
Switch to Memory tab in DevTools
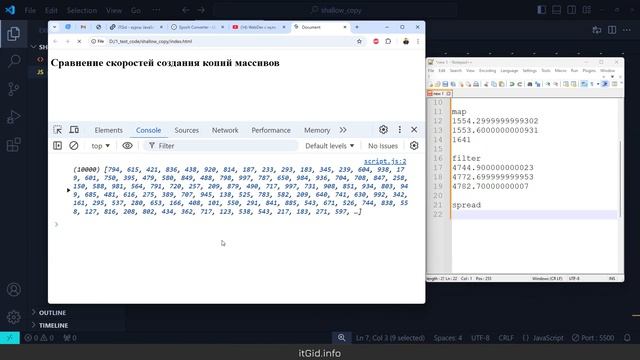tap(317, 130)
